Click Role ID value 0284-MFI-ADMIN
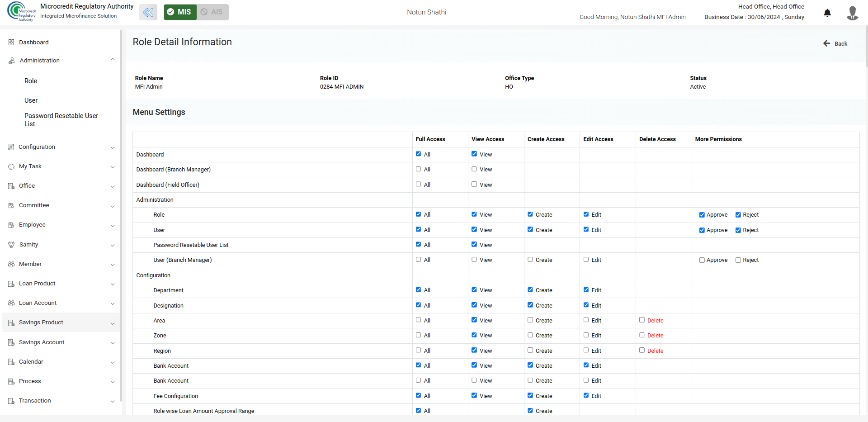The height and width of the screenshot is (422, 868). 342,87
